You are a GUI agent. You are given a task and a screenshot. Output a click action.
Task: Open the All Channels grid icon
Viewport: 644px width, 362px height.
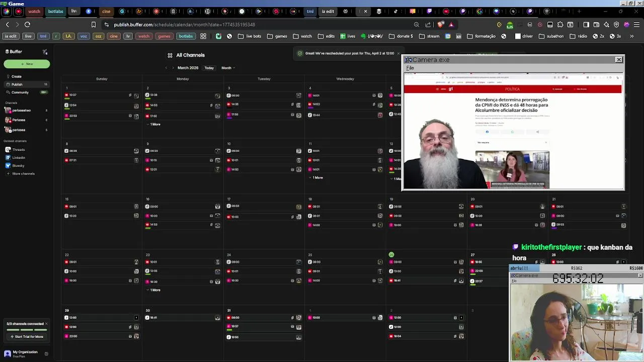(170, 55)
